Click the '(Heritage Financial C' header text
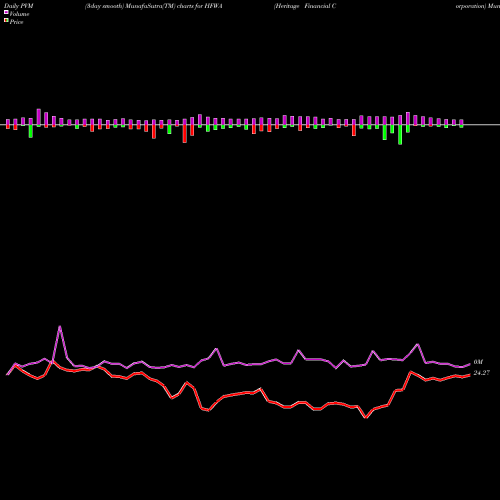500x500 pixels. pyautogui.click(x=305, y=6)
